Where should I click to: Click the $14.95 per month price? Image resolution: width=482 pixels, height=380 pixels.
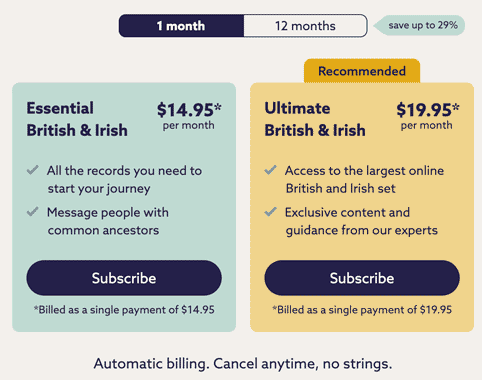coord(189,116)
